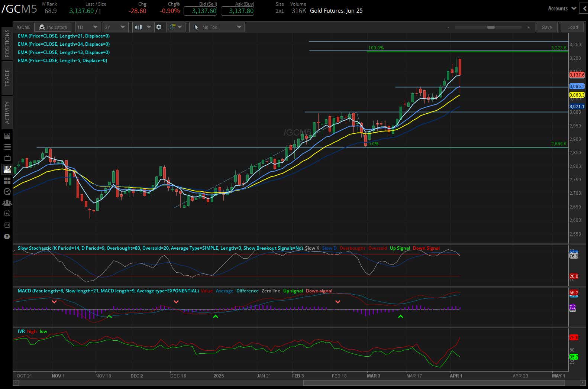Click the 3,095.2 EMA price tag
Screen dimensions: 588x389
coord(577,87)
